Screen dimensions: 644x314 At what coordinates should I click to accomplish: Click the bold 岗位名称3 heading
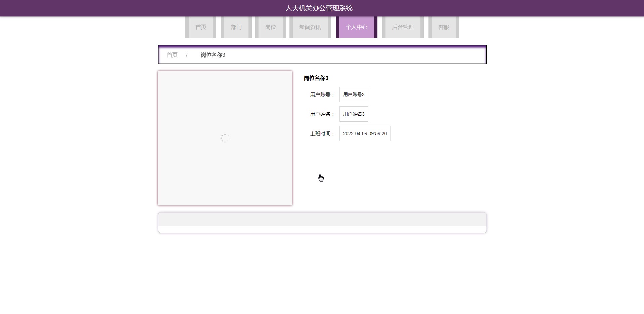click(316, 78)
